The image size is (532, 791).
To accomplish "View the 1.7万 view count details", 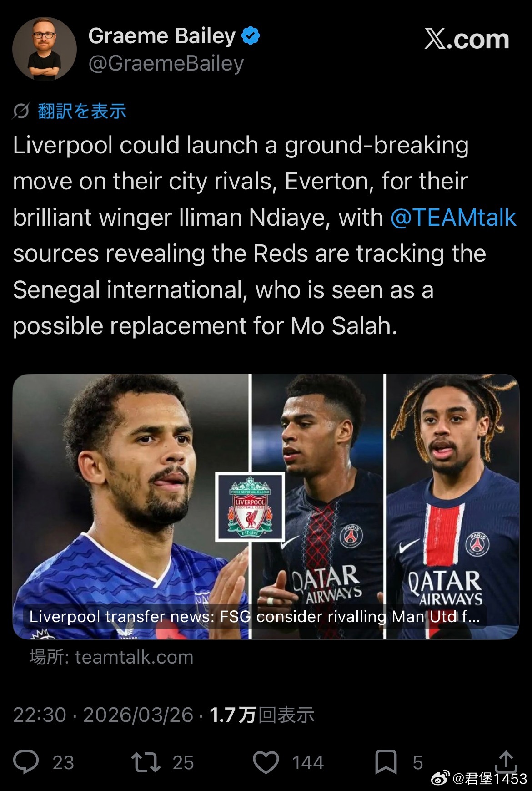I will 262,715.
